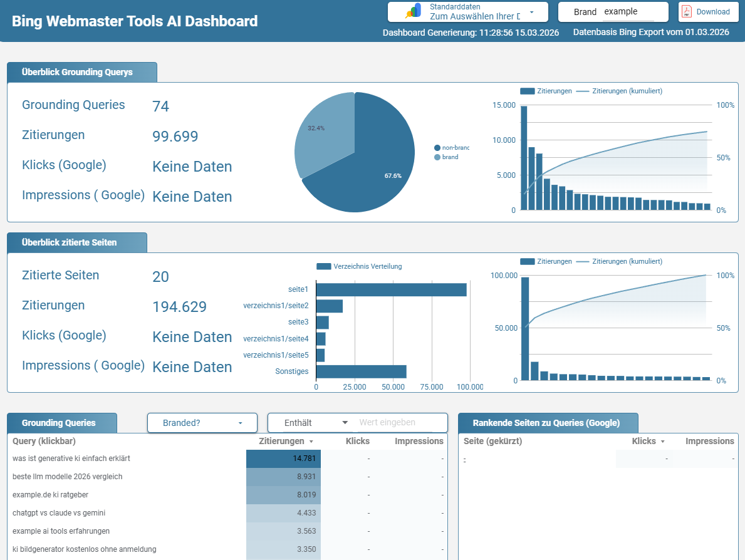The height and width of the screenshot is (560, 745).
Task: Click the 8.931 Zitierungen cell
Action: tap(283, 477)
